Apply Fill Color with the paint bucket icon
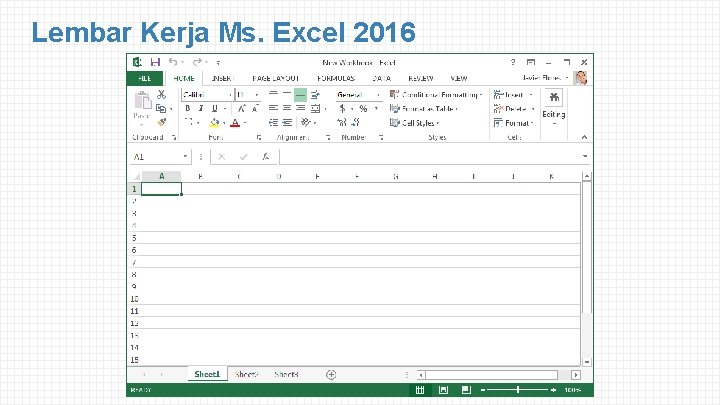This screenshot has width=720, height=405. (214, 123)
